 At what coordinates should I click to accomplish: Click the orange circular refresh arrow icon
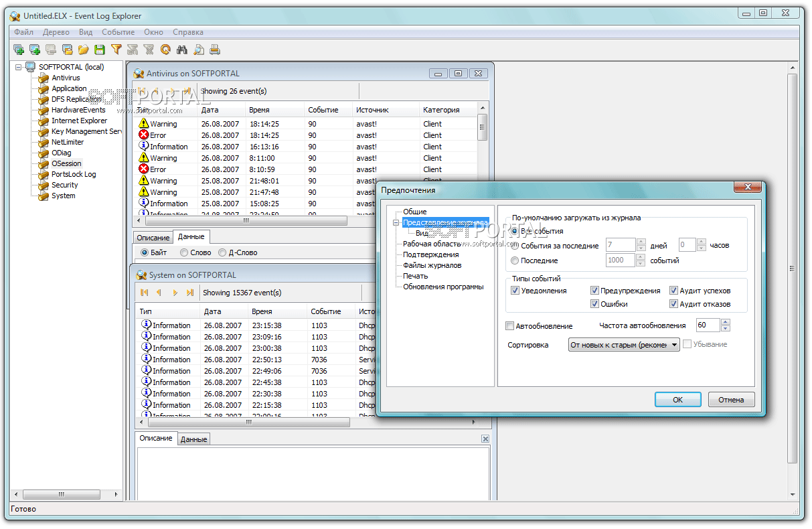[165, 49]
